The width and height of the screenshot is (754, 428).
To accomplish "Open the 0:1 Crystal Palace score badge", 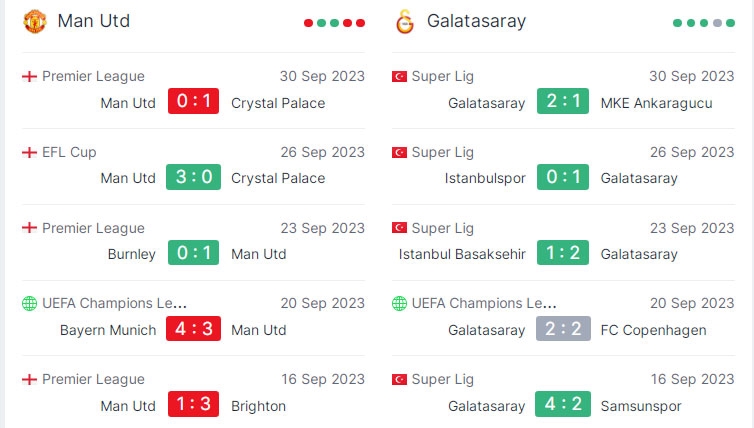I will click(193, 101).
